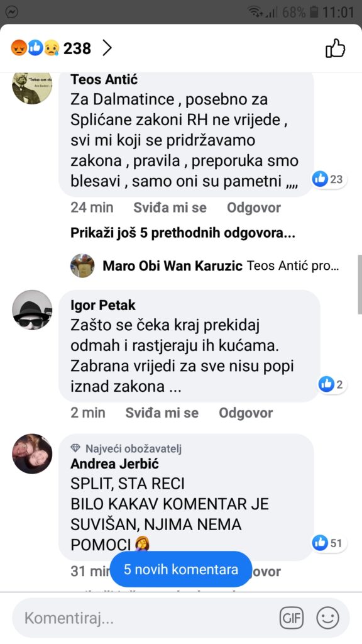The width and height of the screenshot is (362, 644).
Task: Open the GIF picker icon
Action: point(292,618)
